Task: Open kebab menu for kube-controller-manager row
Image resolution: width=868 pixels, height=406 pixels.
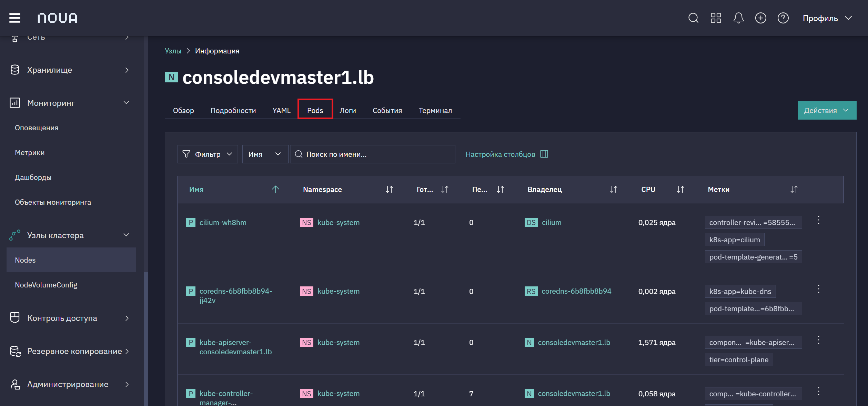Action: [819, 391]
